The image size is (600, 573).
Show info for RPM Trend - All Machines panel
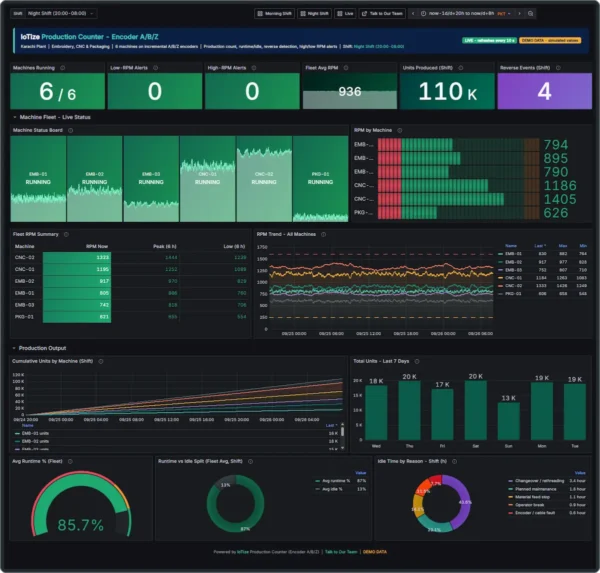coord(324,234)
